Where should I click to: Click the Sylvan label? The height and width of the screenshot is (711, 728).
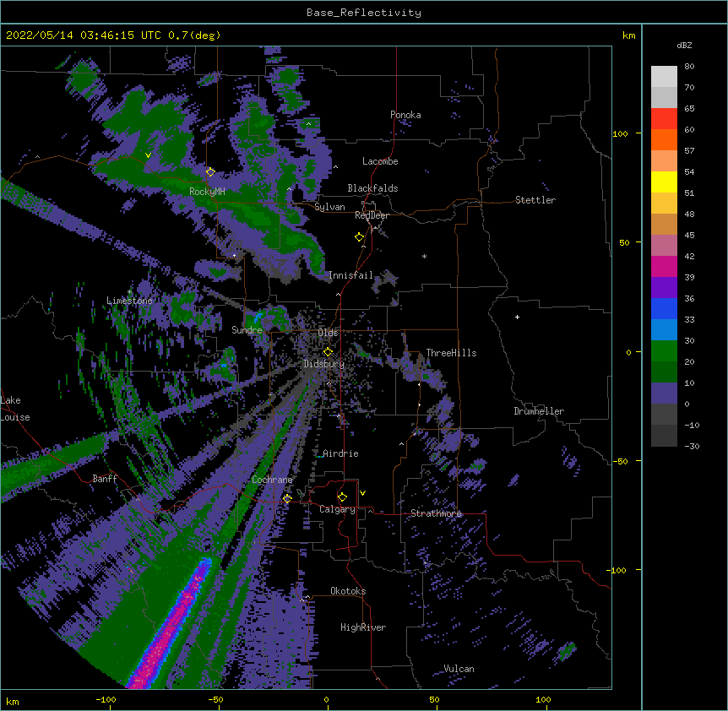[x=329, y=207]
